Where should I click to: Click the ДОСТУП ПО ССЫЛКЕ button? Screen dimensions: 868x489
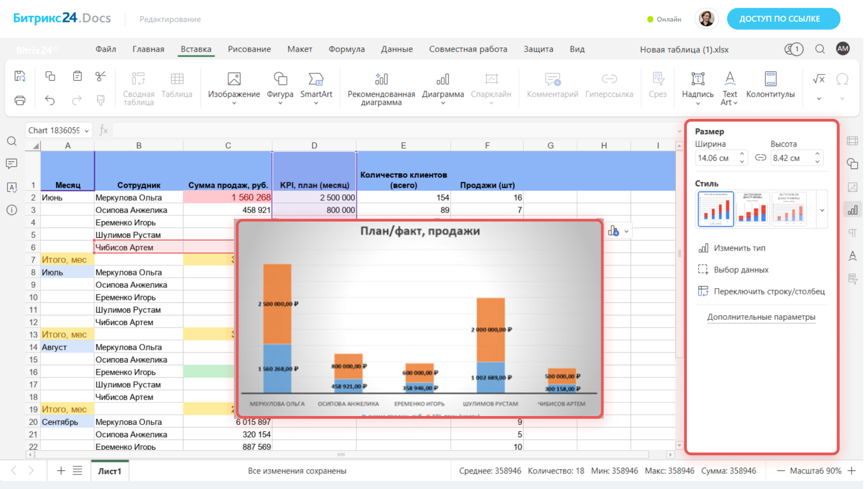tap(783, 19)
